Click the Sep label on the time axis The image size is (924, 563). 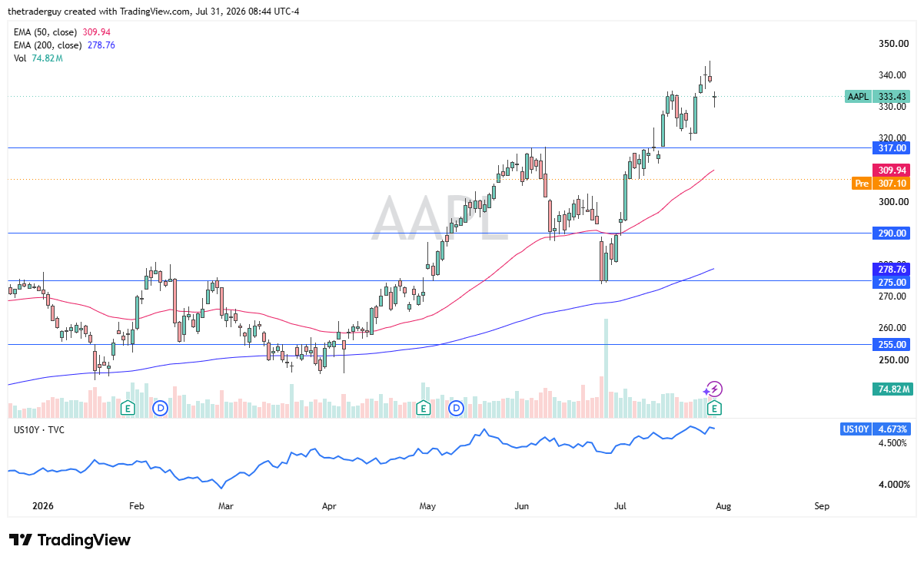(x=822, y=507)
